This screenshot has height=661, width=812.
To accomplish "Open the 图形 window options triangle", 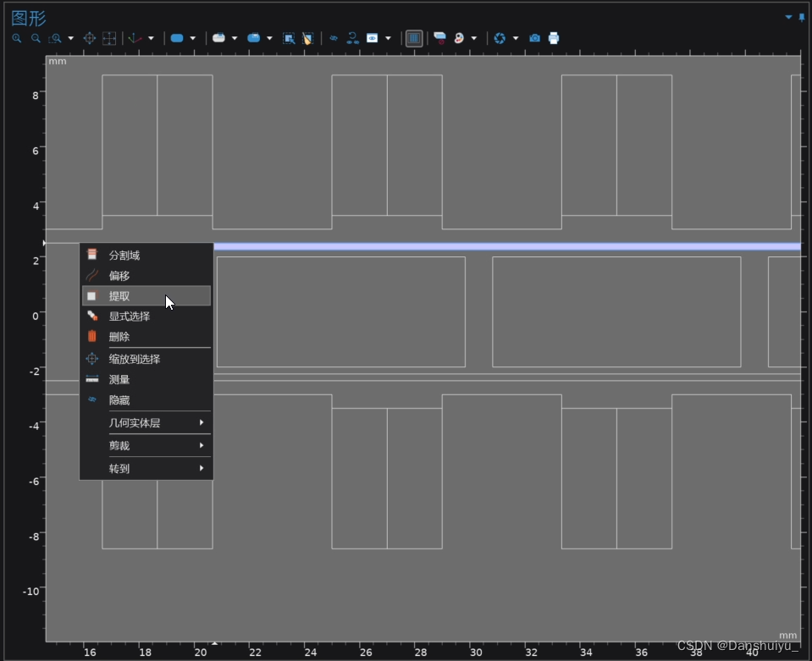I will coord(788,17).
